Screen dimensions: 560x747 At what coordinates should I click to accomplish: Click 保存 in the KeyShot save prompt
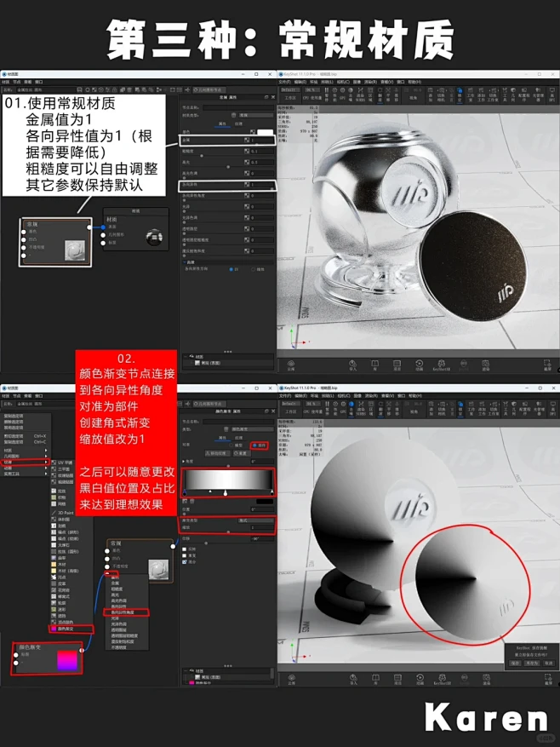point(515,664)
